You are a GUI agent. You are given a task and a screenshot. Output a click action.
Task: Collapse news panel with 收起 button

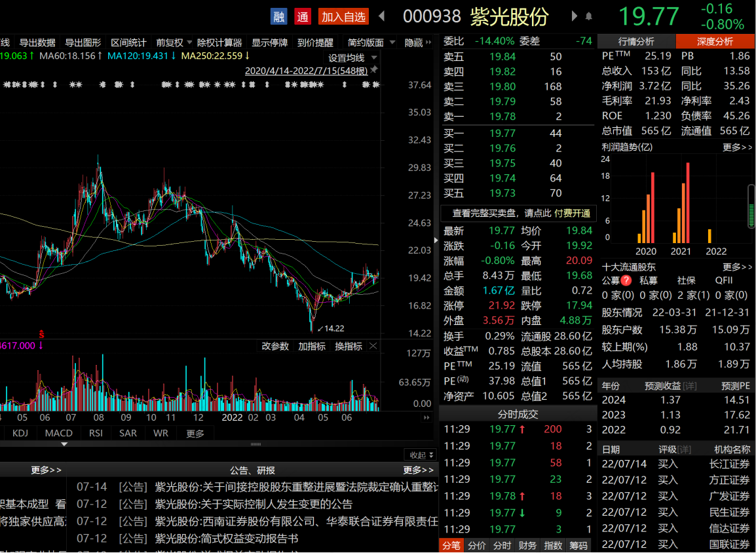pyautogui.click(x=422, y=455)
